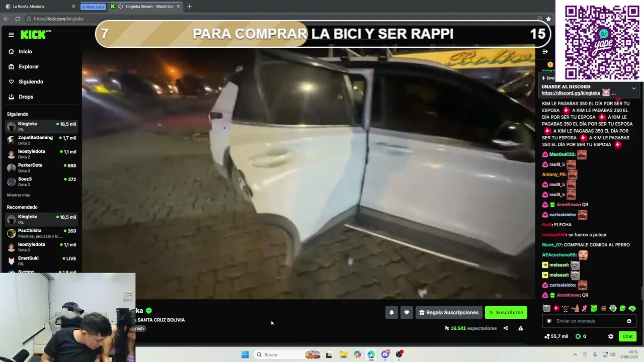Click the 55,7 mil channel points balance

click(x=556, y=336)
